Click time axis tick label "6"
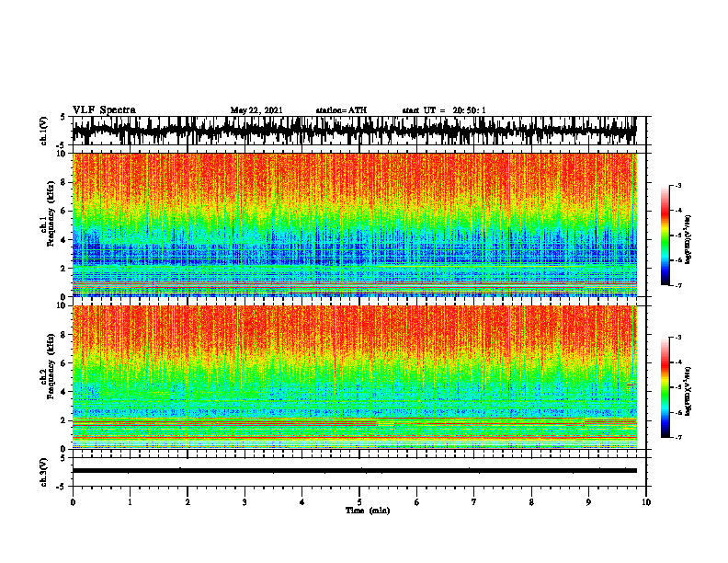 coord(417,502)
